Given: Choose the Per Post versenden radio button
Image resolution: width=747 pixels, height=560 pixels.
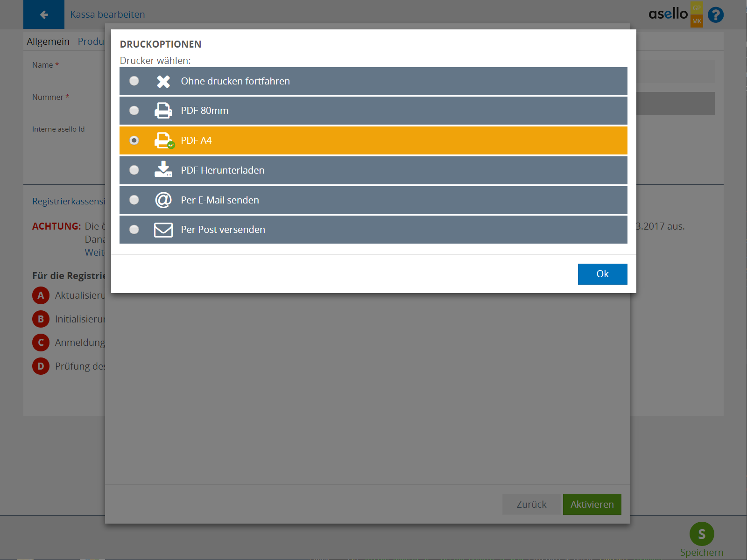Looking at the screenshot, I should [134, 230].
